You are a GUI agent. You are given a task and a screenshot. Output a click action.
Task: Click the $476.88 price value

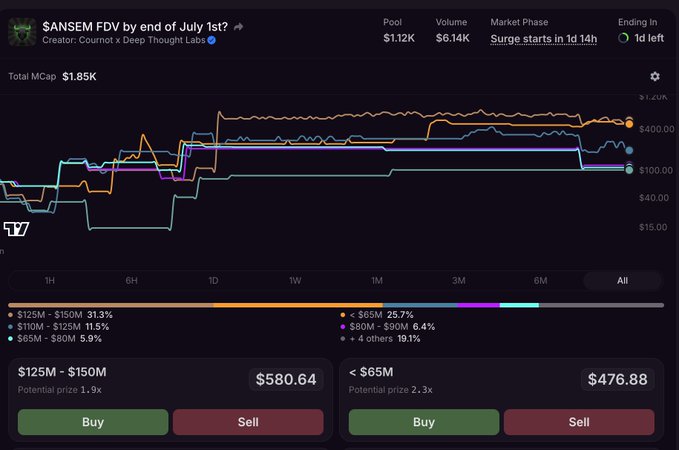[618, 379]
